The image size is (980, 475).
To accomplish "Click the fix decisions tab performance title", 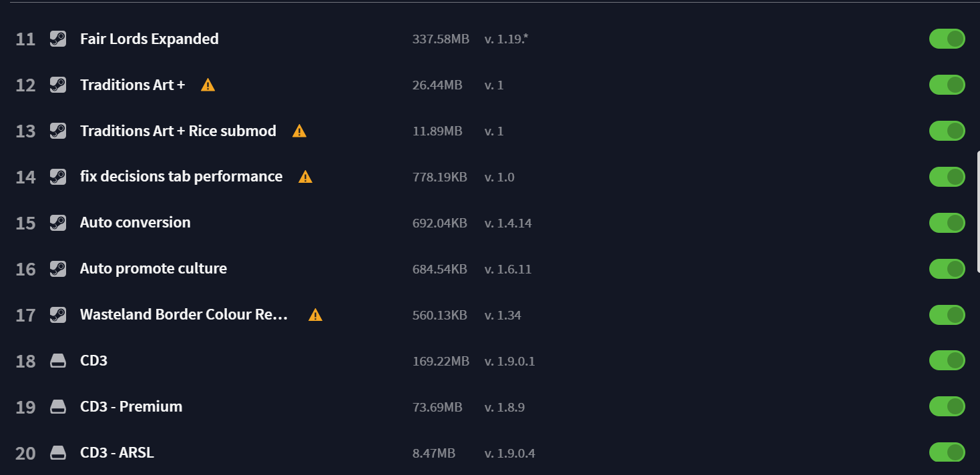I will 181,176.
